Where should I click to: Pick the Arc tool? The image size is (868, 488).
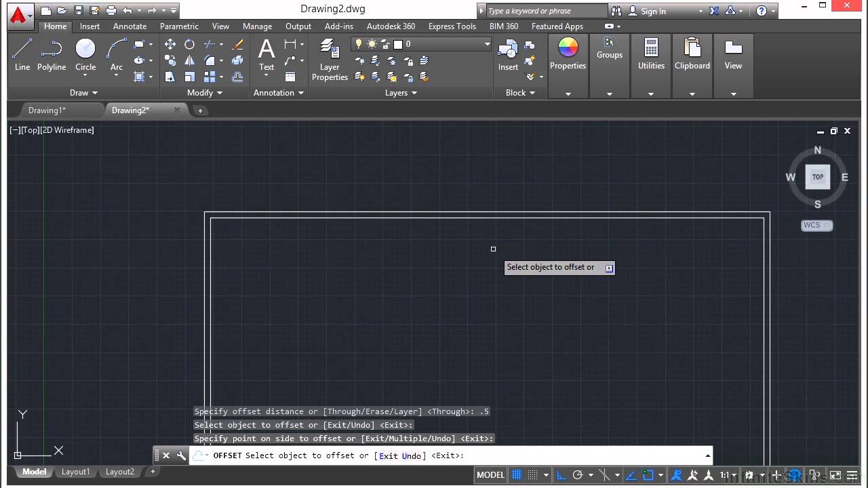[117, 54]
